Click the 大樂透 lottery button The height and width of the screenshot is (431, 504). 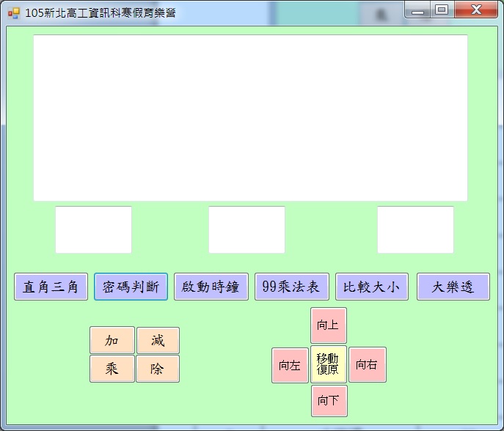click(x=453, y=287)
